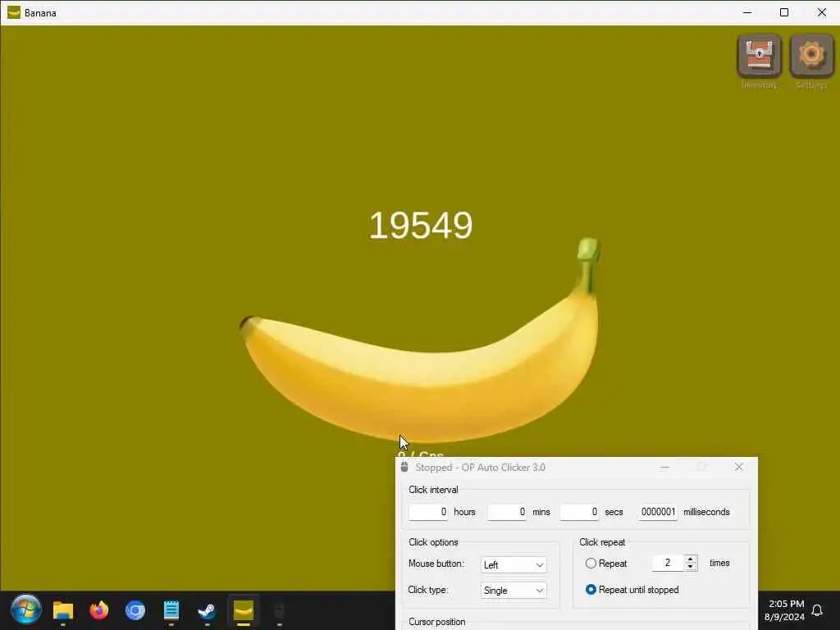840x630 pixels.
Task: Increase the repeat times spinner
Action: click(x=691, y=559)
